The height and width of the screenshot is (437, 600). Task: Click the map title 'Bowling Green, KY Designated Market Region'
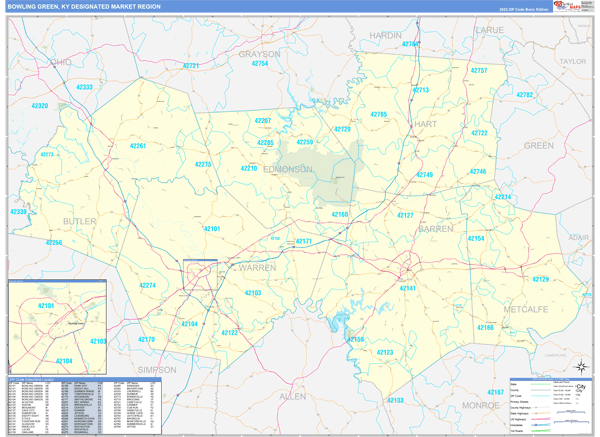pyautogui.click(x=84, y=7)
